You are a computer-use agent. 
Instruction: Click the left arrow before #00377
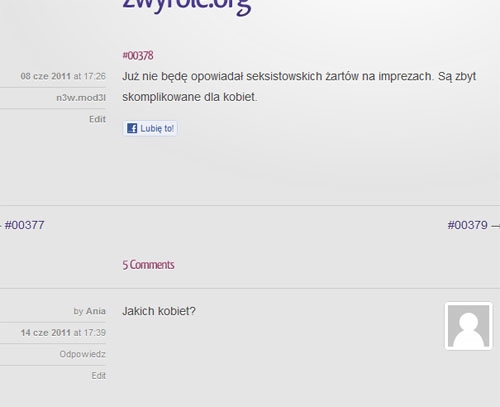pos(1,226)
